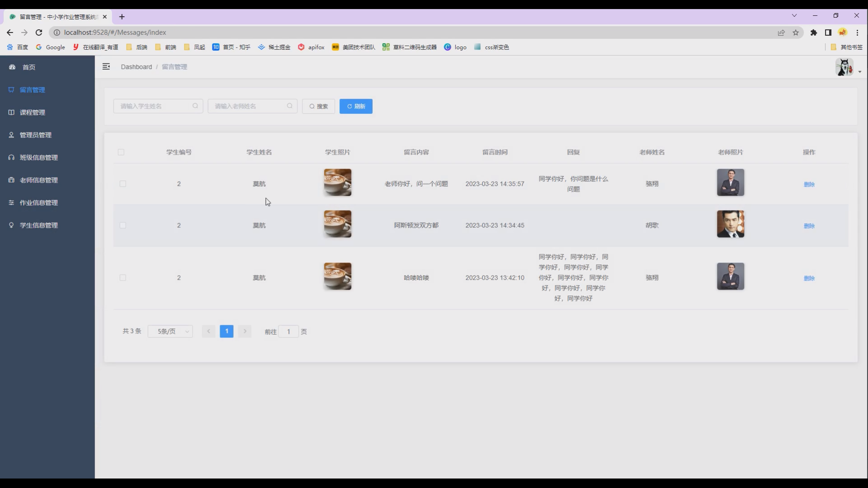This screenshot has height=488, width=868.
Task: Click 删除 link in the first row
Action: click(x=809, y=184)
